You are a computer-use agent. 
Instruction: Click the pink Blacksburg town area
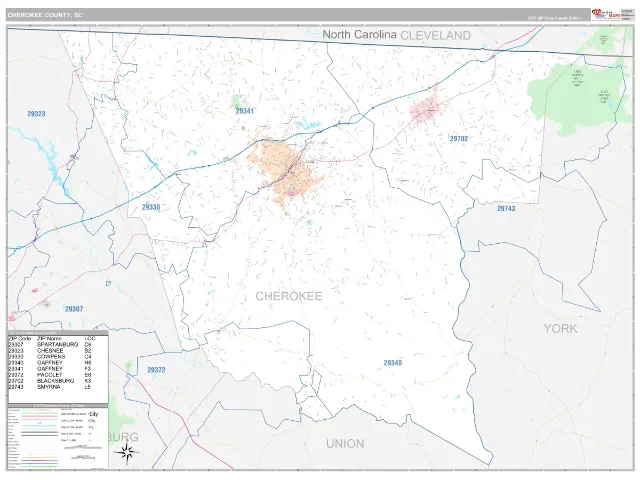point(427,109)
